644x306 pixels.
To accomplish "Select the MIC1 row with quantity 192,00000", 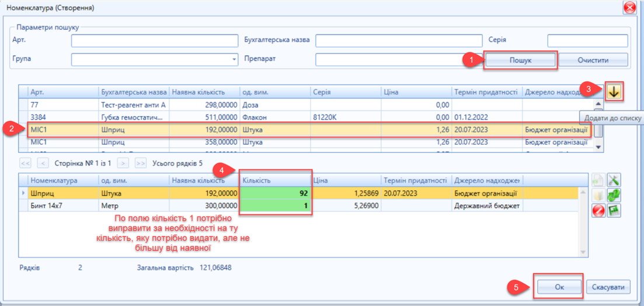I will [307, 130].
